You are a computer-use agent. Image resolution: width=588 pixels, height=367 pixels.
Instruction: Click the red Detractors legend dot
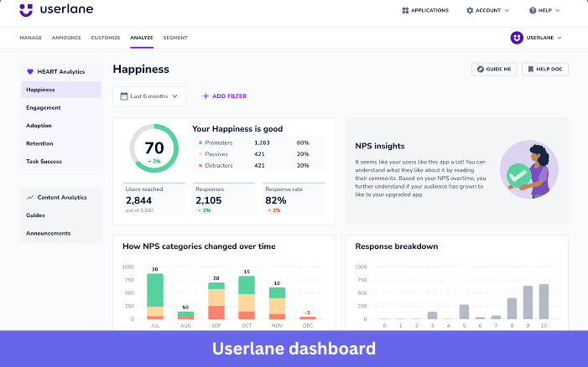click(x=200, y=166)
